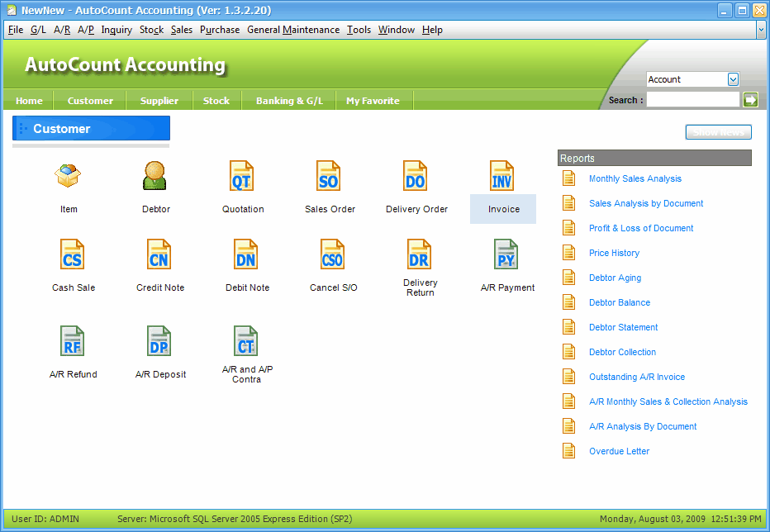The height and width of the screenshot is (532, 770).
Task: Open the A/R Payment PY icon
Action: click(506, 254)
